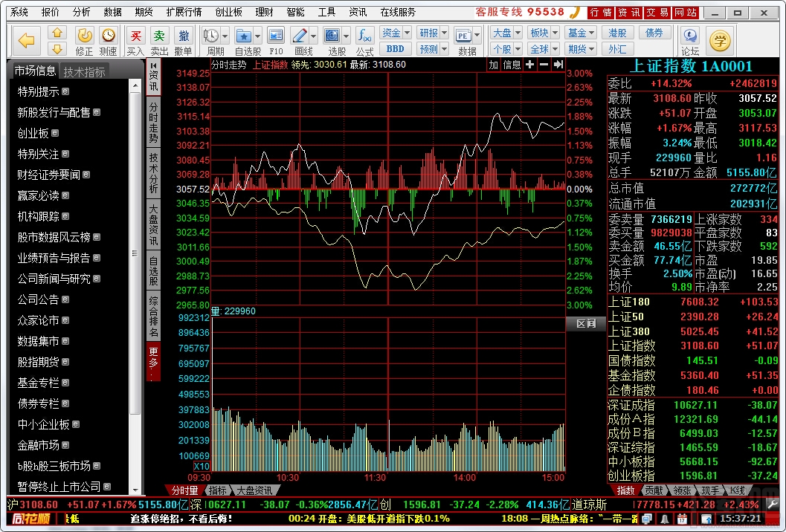Click the yellow up arrow icon

(x=57, y=33)
